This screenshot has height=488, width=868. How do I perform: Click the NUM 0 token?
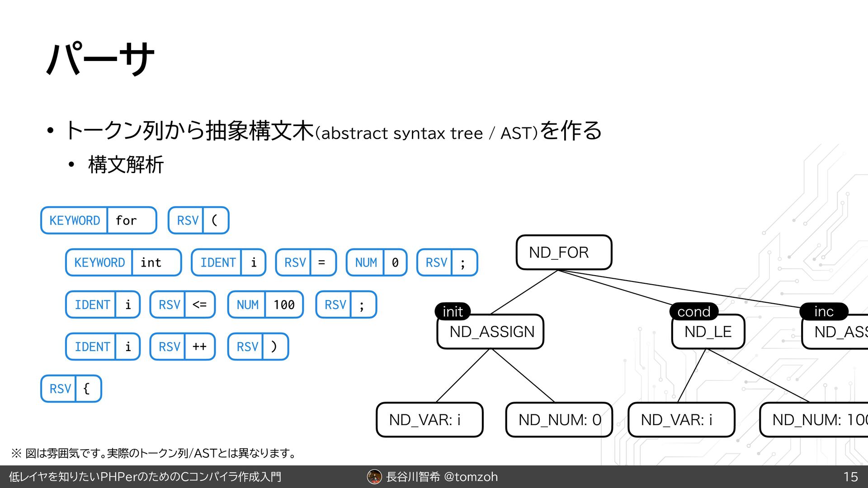coord(377,263)
